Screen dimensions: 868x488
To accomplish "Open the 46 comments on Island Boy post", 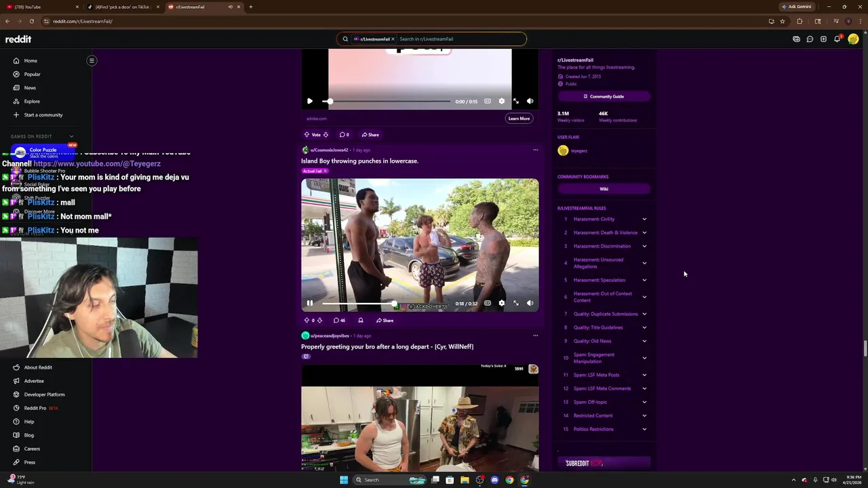I will [x=339, y=321].
